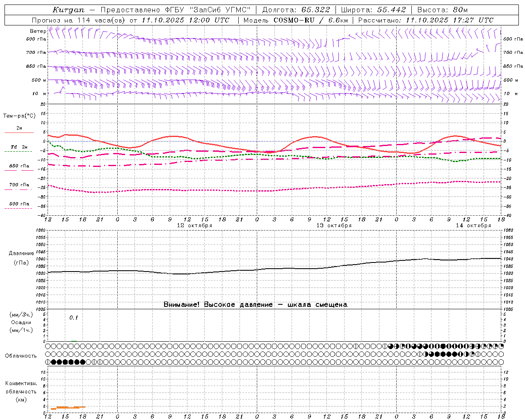Screen dimensions: 525x420
Task: Click the "Осадки" precipitation label
Action: coord(21,322)
